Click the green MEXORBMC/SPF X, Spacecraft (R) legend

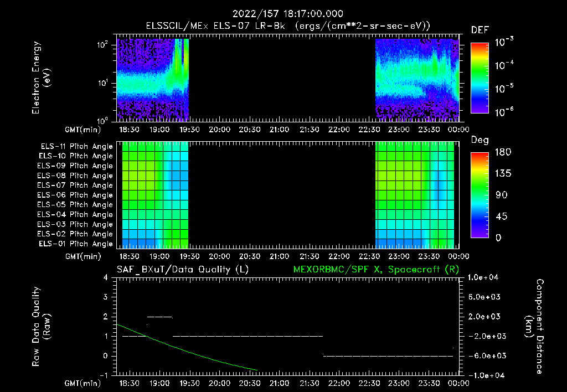pyautogui.click(x=376, y=270)
